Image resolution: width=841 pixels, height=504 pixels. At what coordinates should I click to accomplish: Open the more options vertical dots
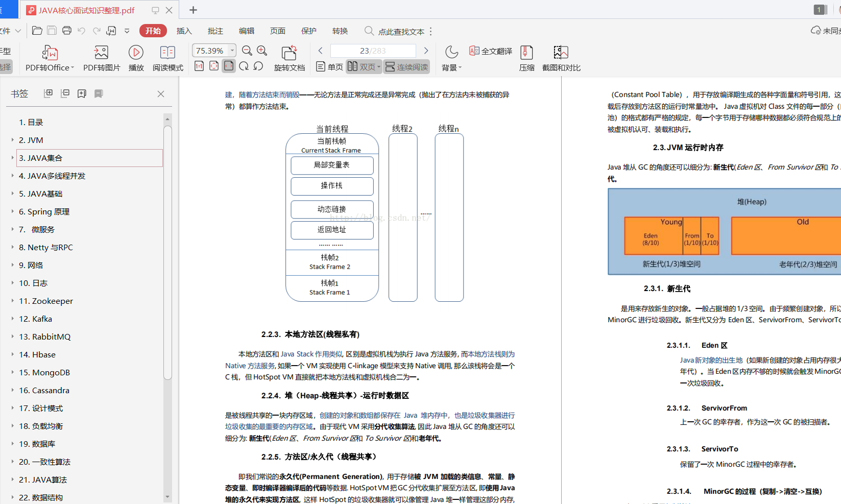pyautogui.click(x=431, y=31)
